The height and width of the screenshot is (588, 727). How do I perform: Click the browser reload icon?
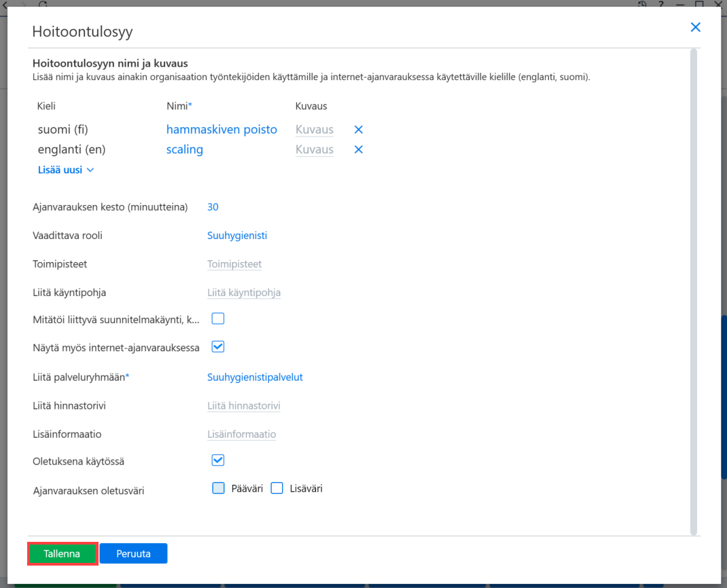(43, 3)
